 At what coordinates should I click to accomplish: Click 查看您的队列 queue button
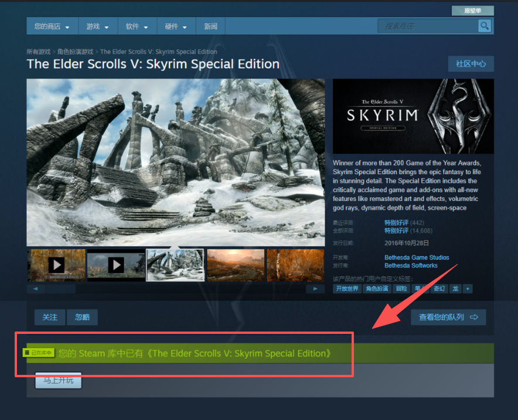tap(448, 317)
